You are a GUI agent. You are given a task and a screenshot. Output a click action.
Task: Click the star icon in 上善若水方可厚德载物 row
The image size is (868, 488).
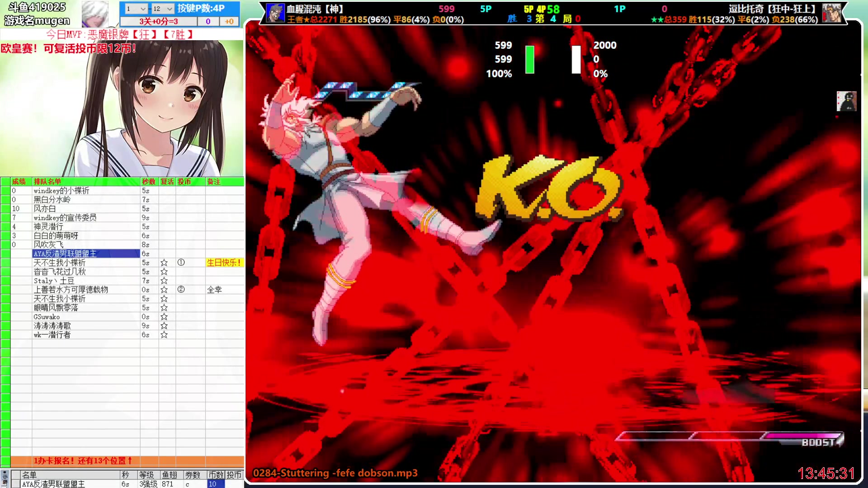[164, 290]
